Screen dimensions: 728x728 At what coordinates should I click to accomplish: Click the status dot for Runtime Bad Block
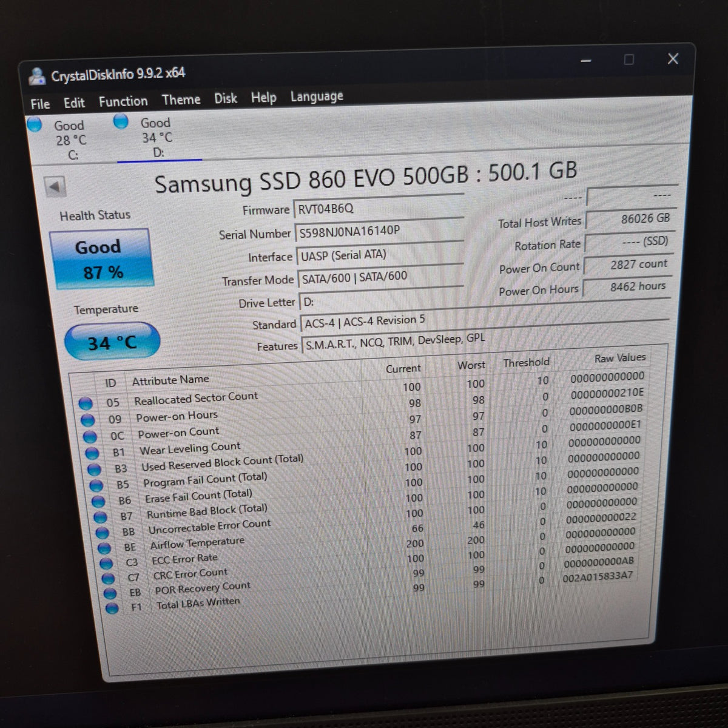tap(100, 517)
